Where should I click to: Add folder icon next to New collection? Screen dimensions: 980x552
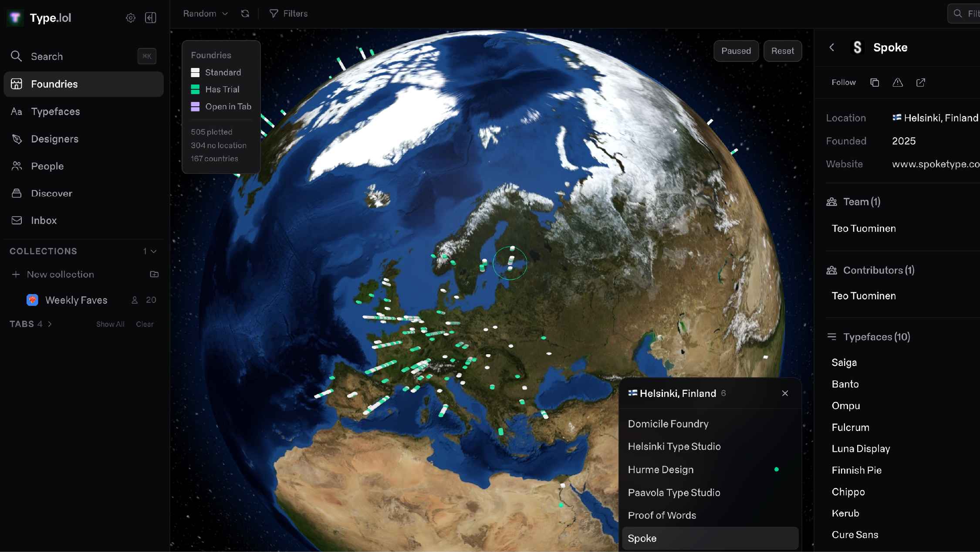pos(154,274)
